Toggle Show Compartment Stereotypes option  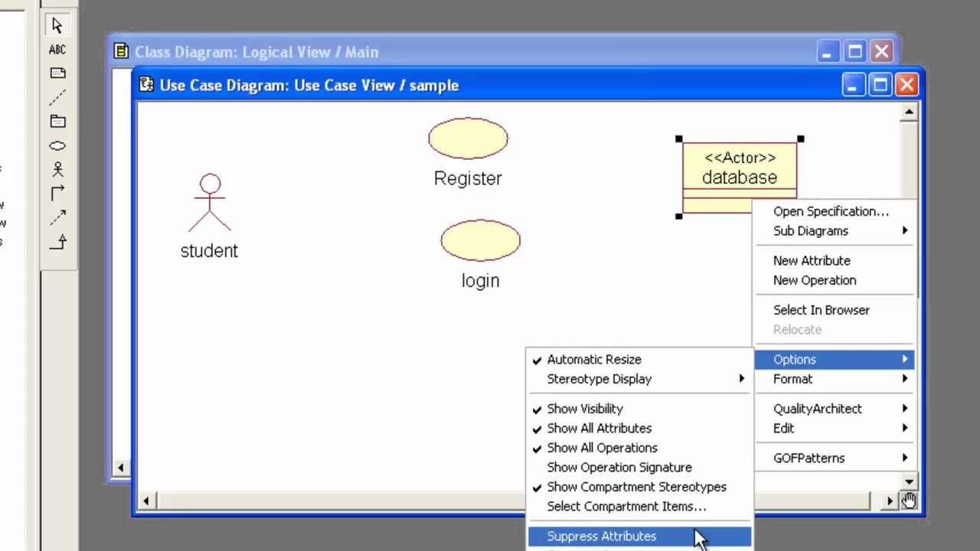coord(639,487)
